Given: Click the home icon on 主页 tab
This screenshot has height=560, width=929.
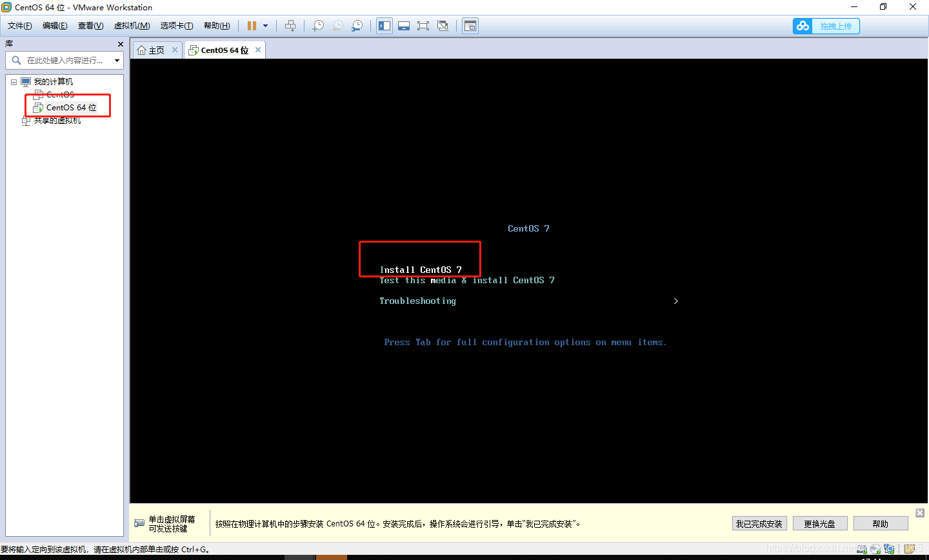Looking at the screenshot, I should point(142,50).
